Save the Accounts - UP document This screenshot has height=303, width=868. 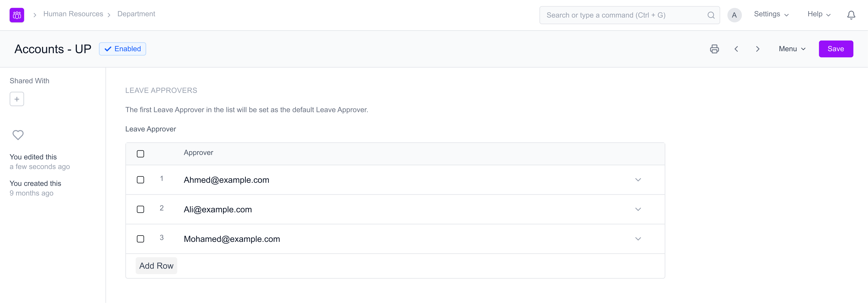pos(836,49)
